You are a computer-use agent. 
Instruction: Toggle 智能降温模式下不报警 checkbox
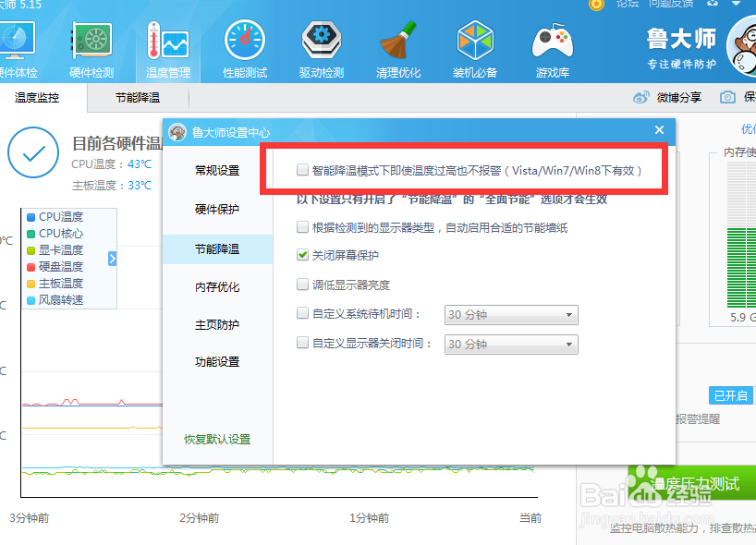[x=302, y=170]
